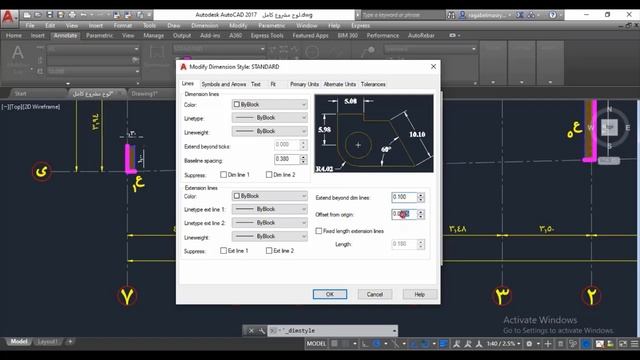Open the Express Tools ribbon tab
640x360 pixels.
point(267,36)
